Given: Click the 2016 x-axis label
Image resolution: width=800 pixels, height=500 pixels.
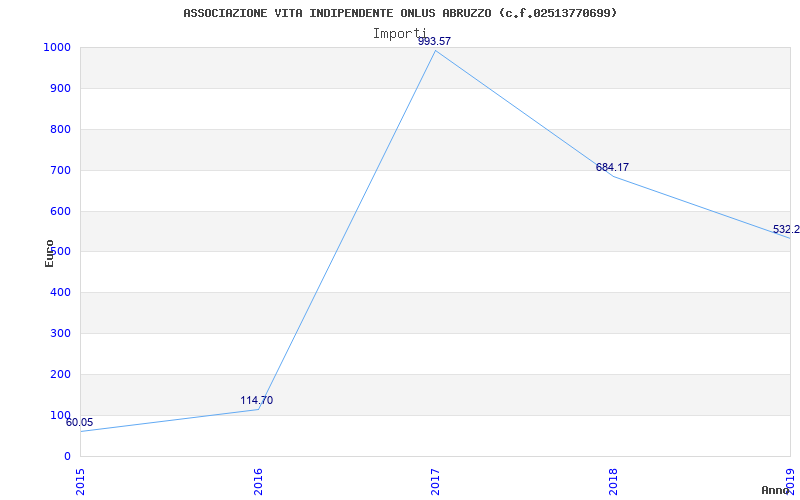Looking at the screenshot, I should 258,482.
